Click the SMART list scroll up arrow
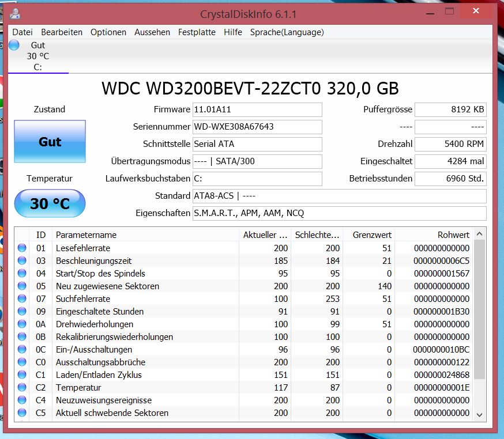Image resolution: width=504 pixels, height=439 pixels. [x=480, y=234]
